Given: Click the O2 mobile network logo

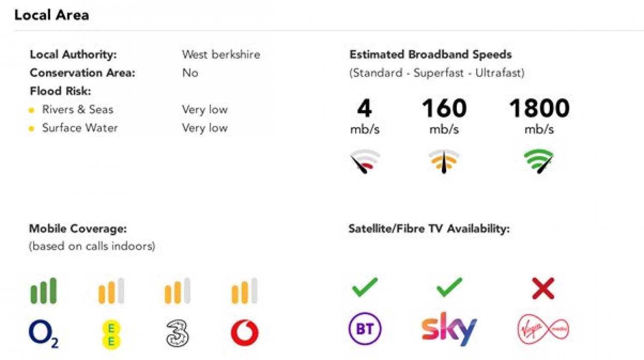Looking at the screenshot, I should pos(43,334).
